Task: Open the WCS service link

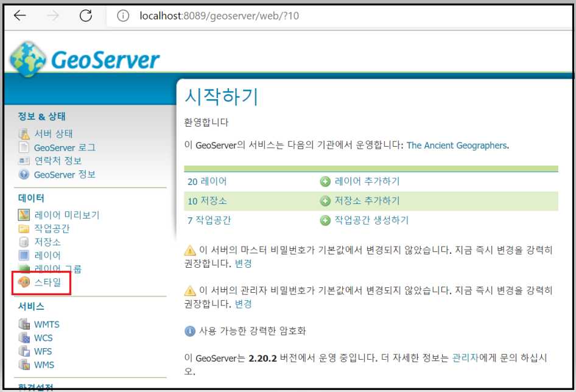Action: tap(43, 338)
